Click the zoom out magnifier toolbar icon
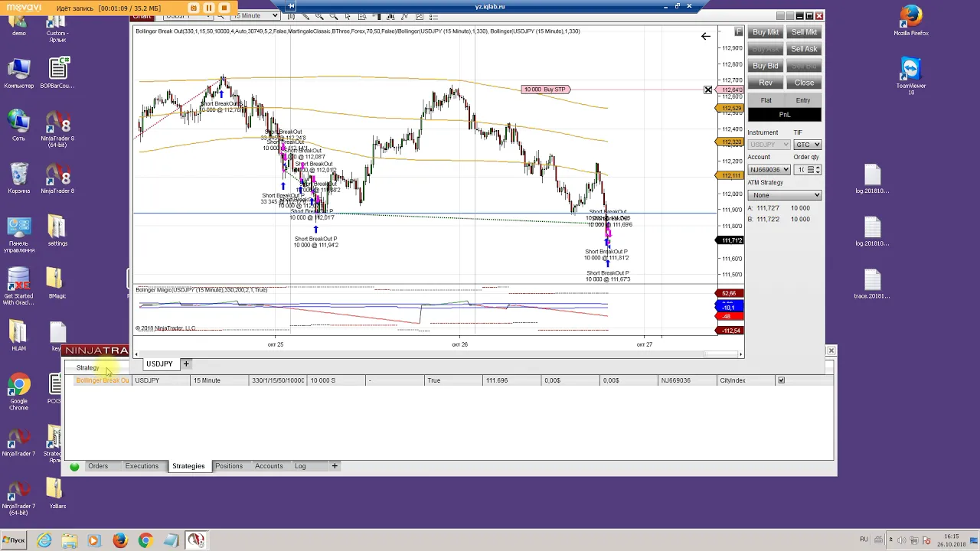The image size is (980, 551). point(333,16)
